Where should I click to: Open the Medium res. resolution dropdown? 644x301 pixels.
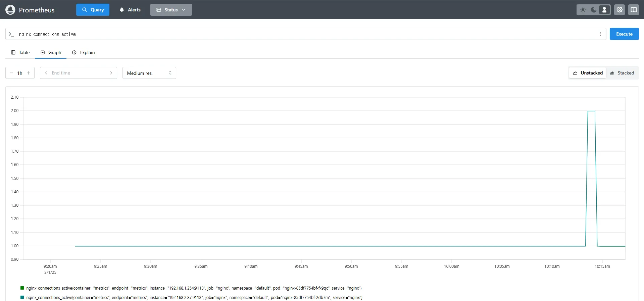pyautogui.click(x=149, y=73)
